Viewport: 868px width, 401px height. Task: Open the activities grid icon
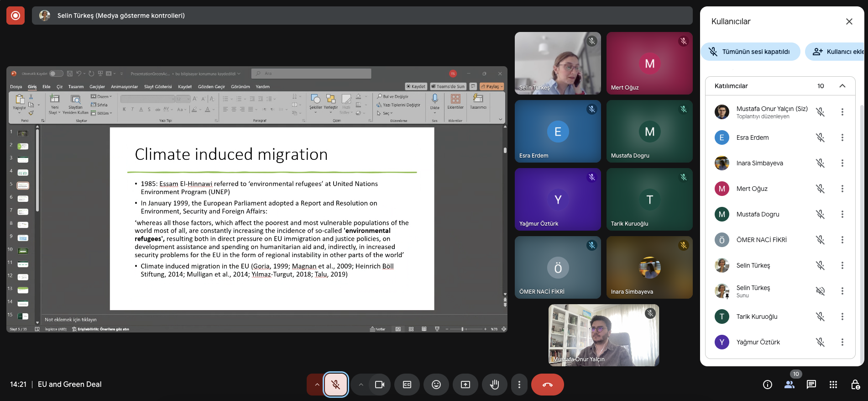pos(833,385)
